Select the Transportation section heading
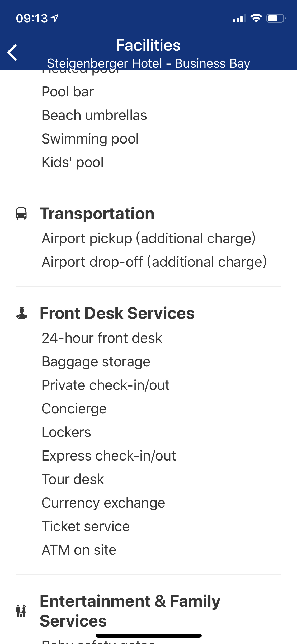The width and height of the screenshot is (297, 644). coord(97,213)
